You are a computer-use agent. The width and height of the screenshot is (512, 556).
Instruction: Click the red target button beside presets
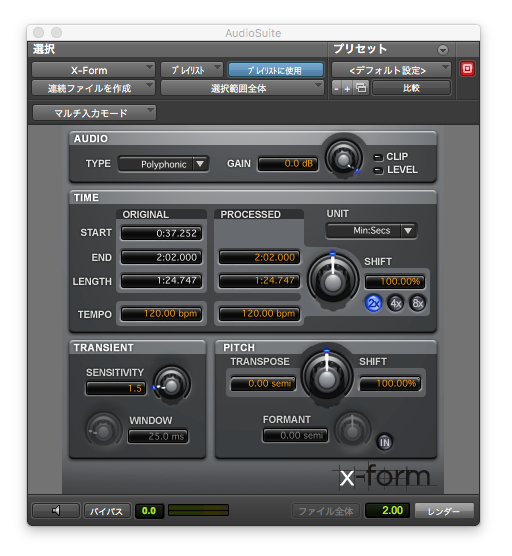[467, 69]
